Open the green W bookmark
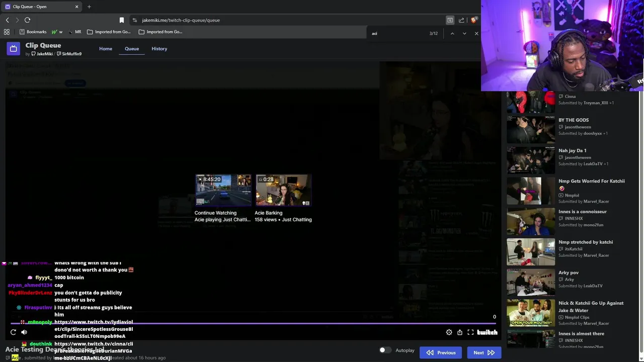Image resolution: width=644 pixels, height=362 pixels. point(57,32)
